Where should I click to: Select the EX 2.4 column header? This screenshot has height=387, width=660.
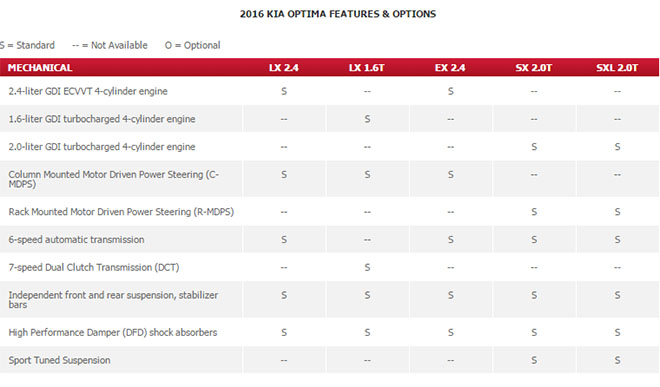(450, 68)
